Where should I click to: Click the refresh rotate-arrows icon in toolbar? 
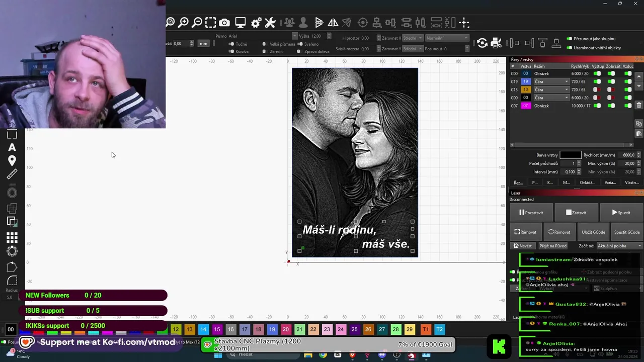pos(482,43)
